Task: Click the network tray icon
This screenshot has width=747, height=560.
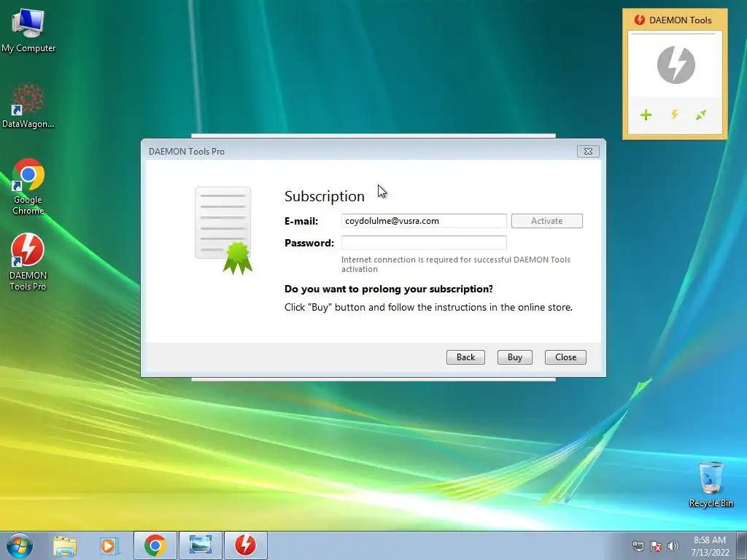Action: [638, 546]
